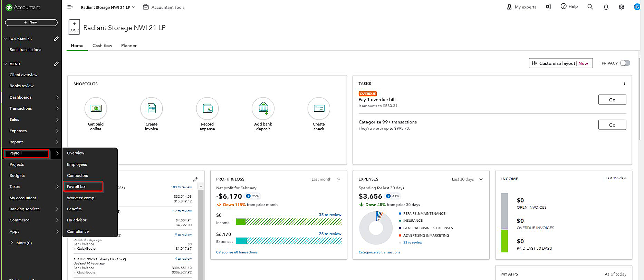Click the info icon beside 25%
Screen dimensions: 644x280
pos(248,196)
